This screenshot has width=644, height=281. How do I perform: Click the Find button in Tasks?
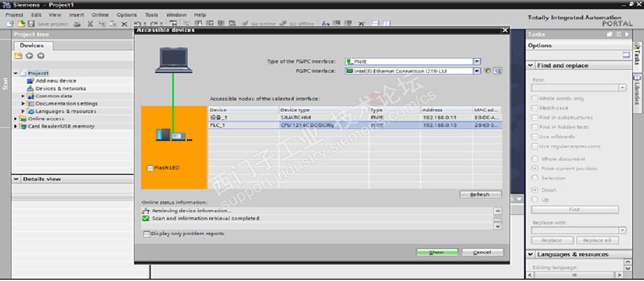tap(574, 209)
